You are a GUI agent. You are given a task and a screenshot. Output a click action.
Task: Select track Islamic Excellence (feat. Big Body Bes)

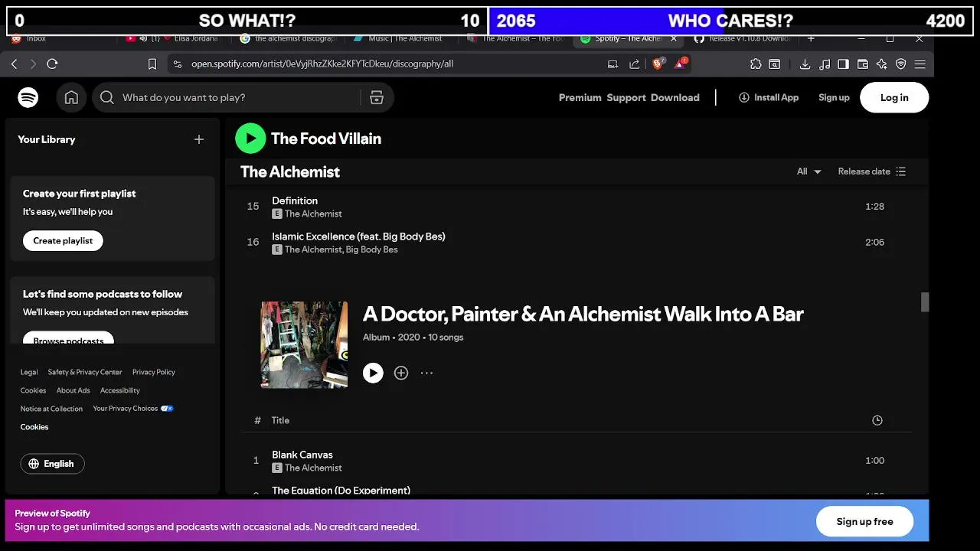click(x=358, y=236)
